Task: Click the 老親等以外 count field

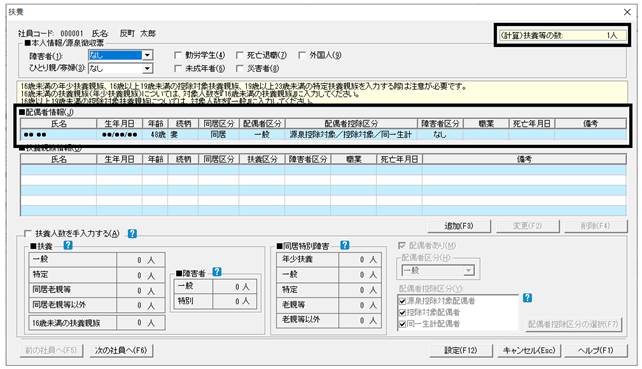Action: pos(359,320)
